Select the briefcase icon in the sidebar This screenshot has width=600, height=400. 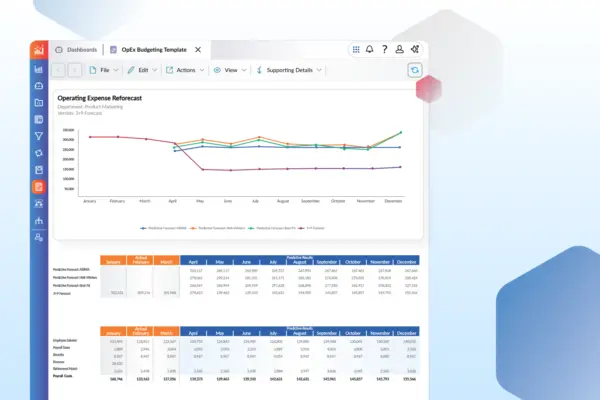[x=39, y=86]
